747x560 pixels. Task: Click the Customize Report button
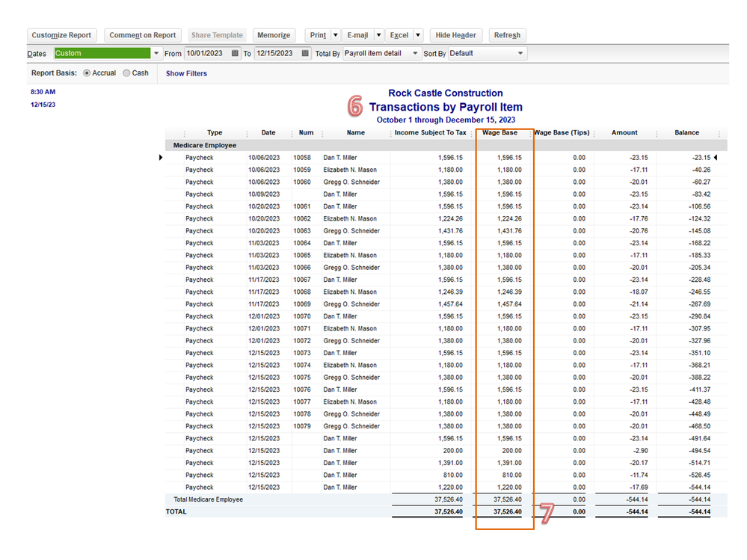point(61,35)
